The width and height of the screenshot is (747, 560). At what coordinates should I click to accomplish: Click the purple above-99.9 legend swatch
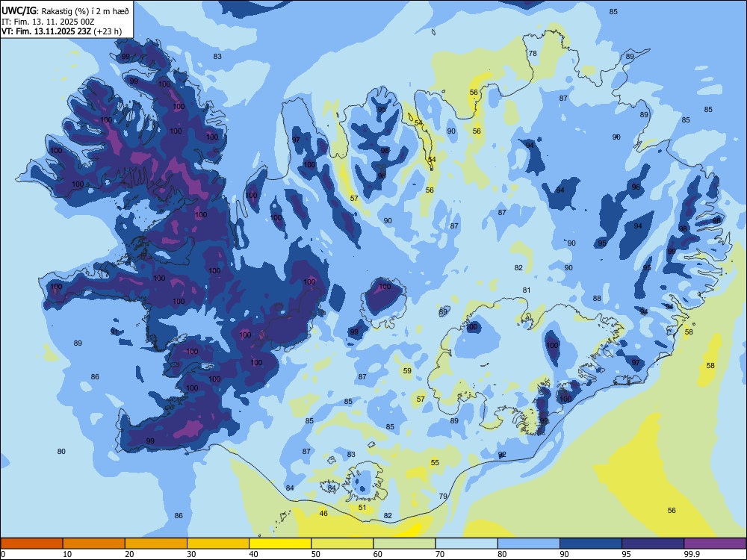click(715, 544)
